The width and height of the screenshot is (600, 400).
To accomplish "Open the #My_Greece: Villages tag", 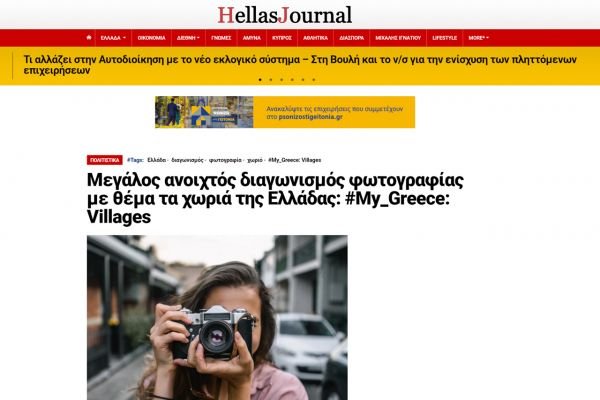I will point(294,160).
